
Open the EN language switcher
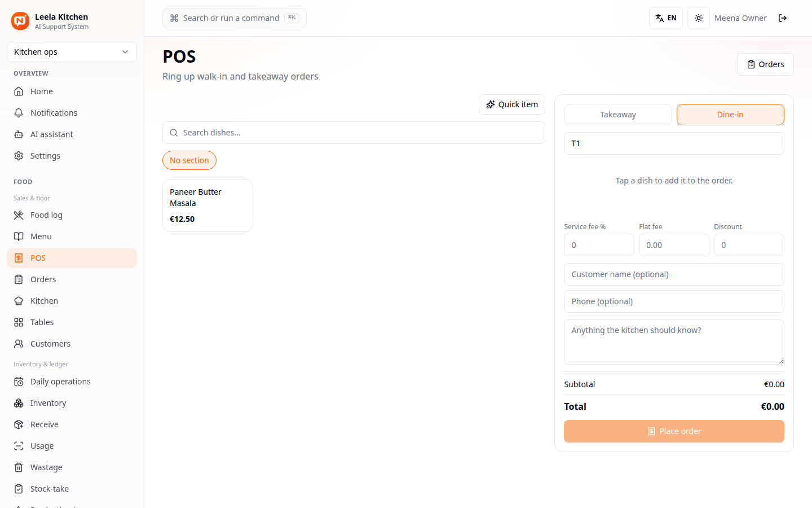666,18
